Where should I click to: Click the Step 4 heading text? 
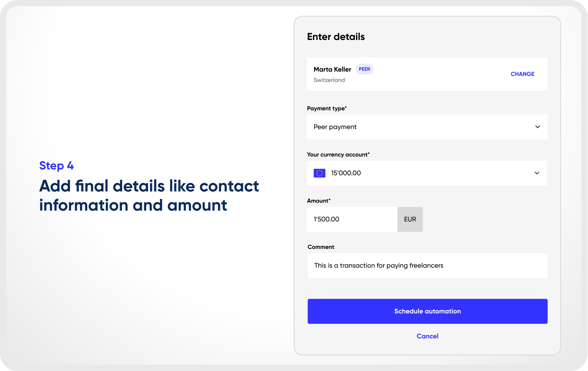56,165
